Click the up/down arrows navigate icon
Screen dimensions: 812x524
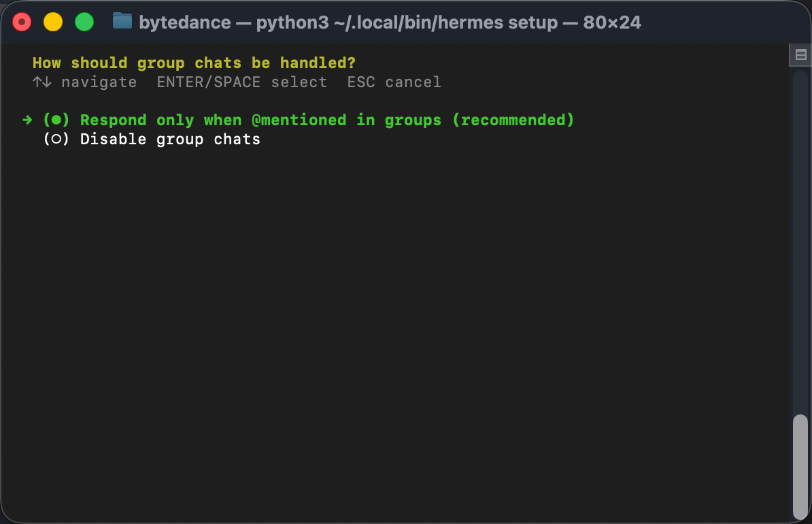tap(42, 82)
